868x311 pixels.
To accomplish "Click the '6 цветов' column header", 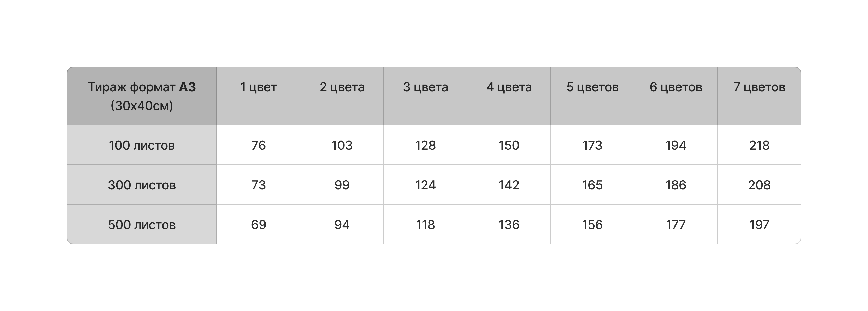I will coord(676,87).
